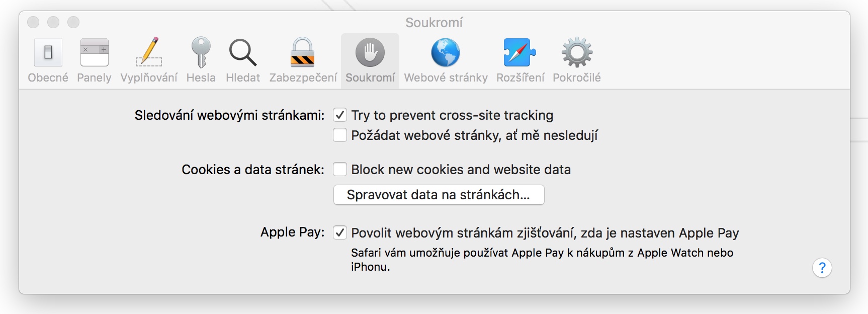Open Hledat magnifying glass pane
The height and width of the screenshot is (314, 868).
[x=243, y=53]
